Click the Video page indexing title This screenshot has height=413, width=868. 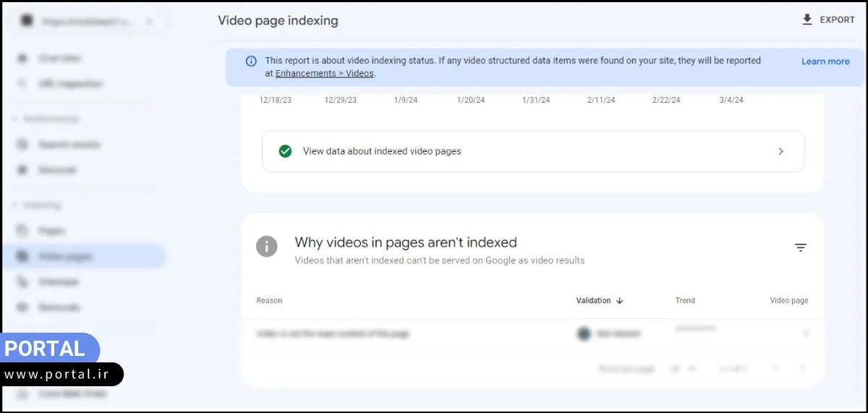[x=278, y=20]
